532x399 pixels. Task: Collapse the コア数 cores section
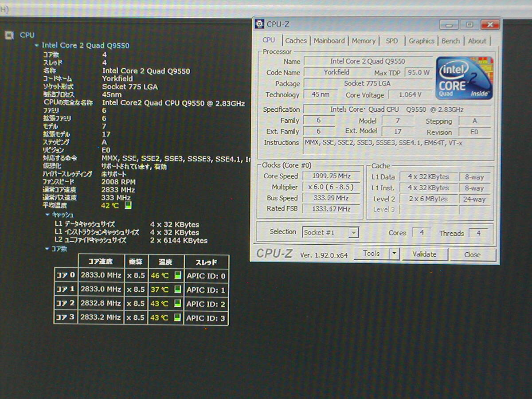tap(47, 249)
